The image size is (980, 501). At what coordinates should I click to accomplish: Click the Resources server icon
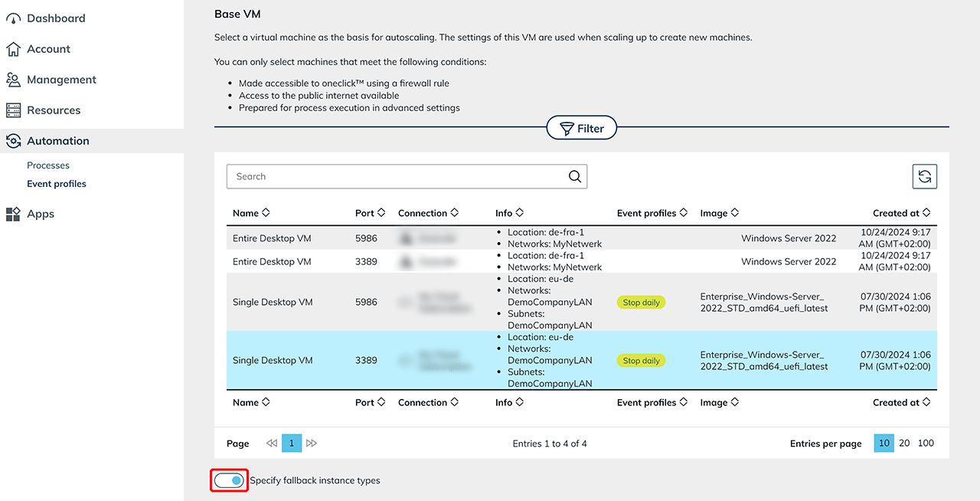[14, 110]
